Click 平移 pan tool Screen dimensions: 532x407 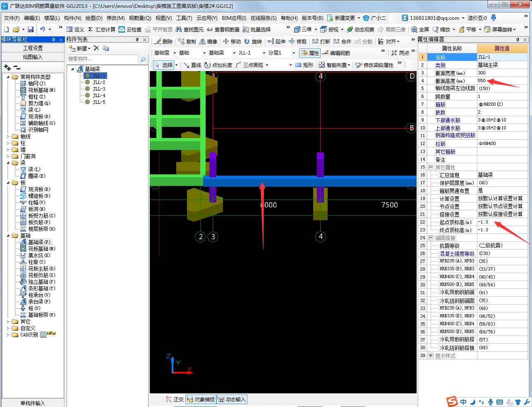tap(467, 29)
